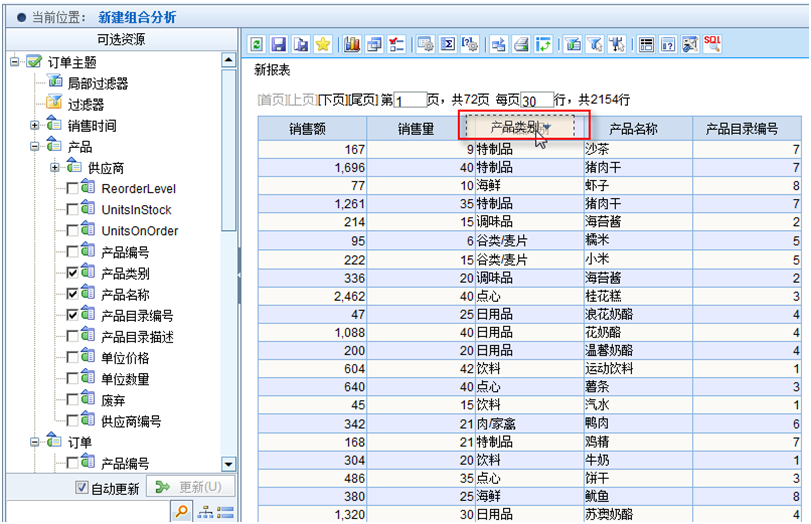The height and width of the screenshot is (524, 811).
Task: Toggle the 自动更新 checkbox
Action: 82,487
